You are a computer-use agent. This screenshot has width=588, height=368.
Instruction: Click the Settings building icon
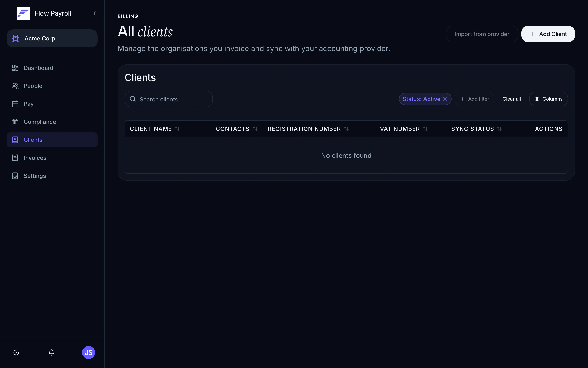(15, 176)
